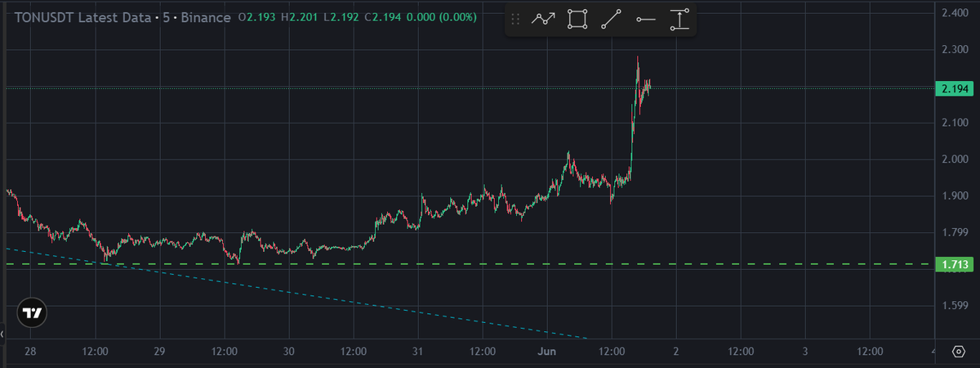Click the 2.400 price scale label
The width and height of the screenshot is (980, 368).
point(954,13)
